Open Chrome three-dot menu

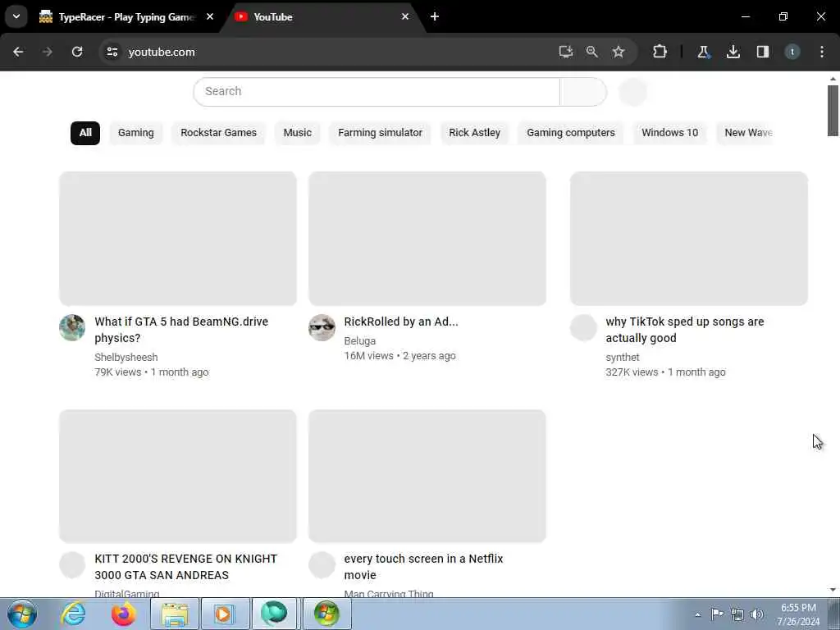[822, 52]
